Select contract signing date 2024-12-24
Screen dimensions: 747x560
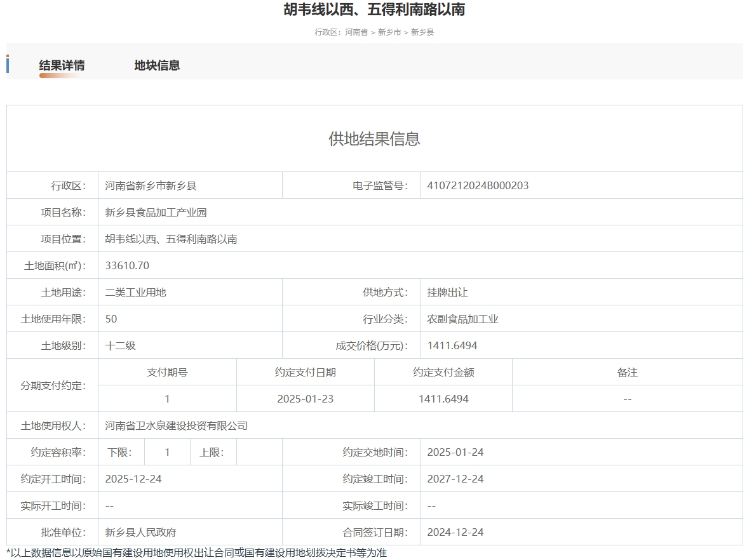[x=455, y=532]
